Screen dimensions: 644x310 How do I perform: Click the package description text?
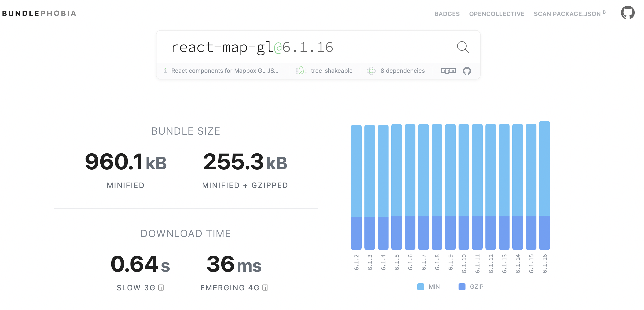pos(225,71)
